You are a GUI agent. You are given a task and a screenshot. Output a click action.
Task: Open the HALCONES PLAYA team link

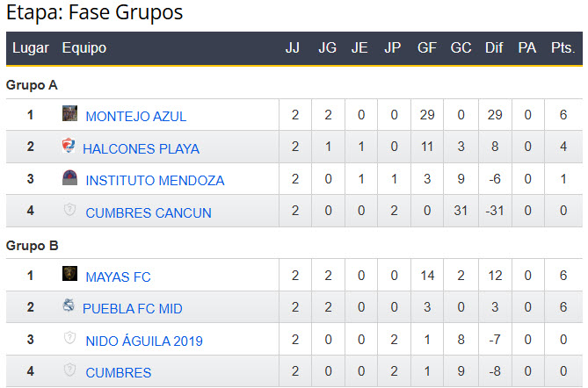(141, 148)
